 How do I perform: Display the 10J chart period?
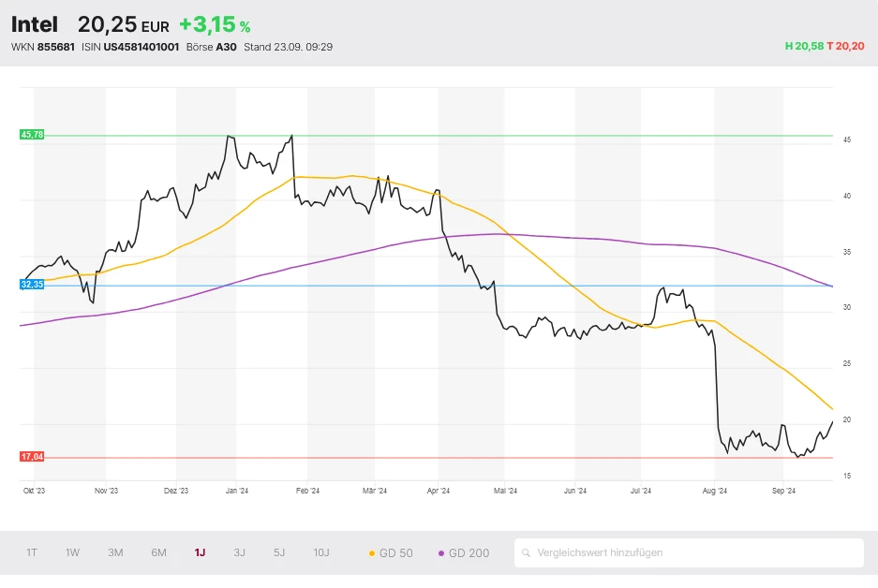pos(321,553)
